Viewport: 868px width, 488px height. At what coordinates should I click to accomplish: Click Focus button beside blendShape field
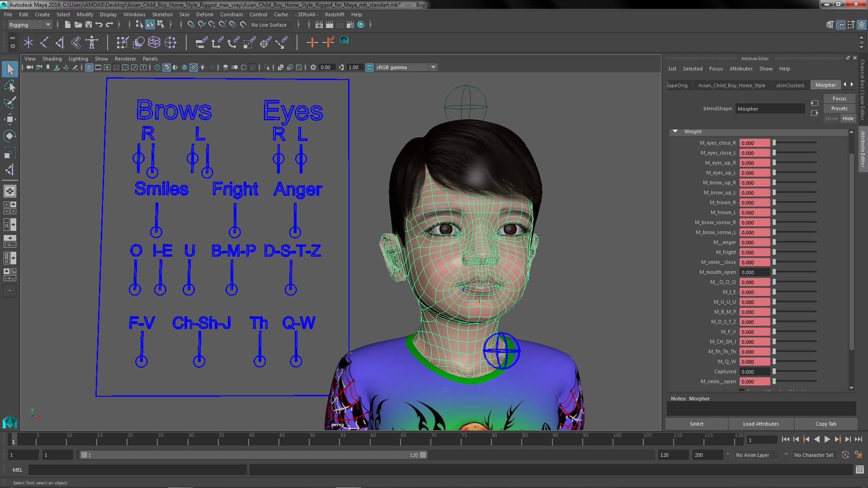[839, 99]
